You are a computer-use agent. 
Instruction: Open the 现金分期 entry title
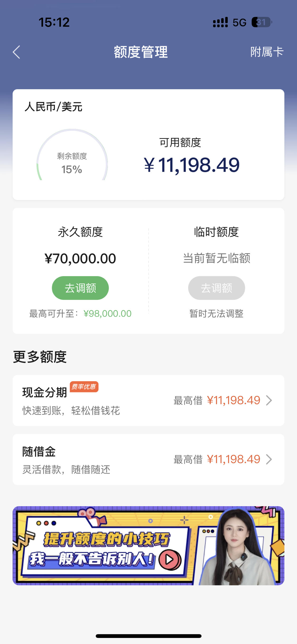pyautogui.click(x=45, y=392)
